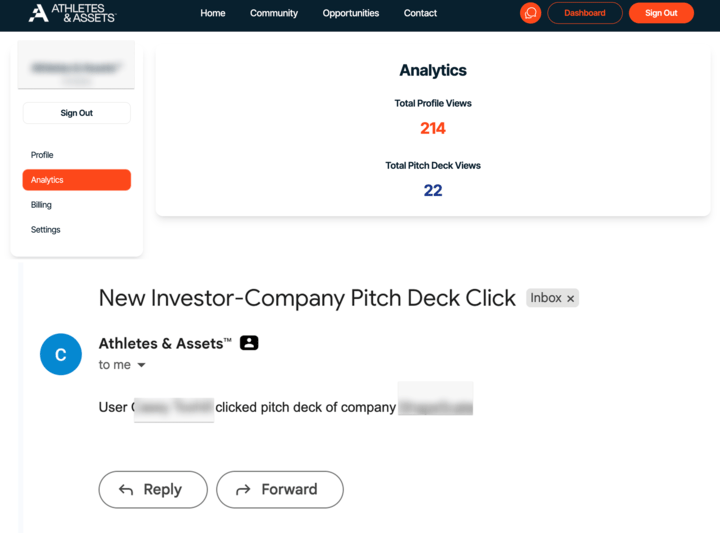This screenshot has width=720, height=533.
Task: Select Profile in the sidebar
Action: pos(42,155)
